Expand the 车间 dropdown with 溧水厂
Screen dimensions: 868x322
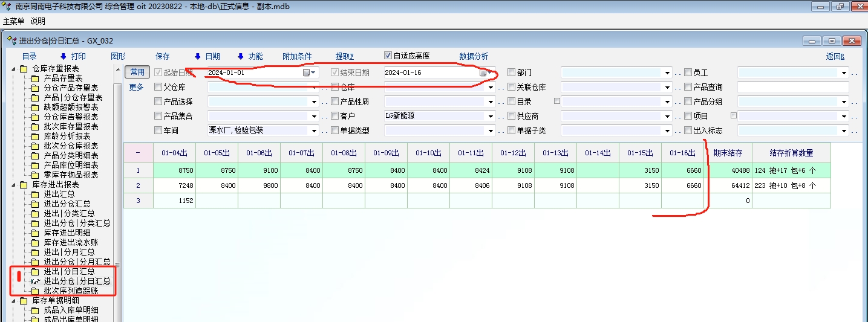(314, 130)
